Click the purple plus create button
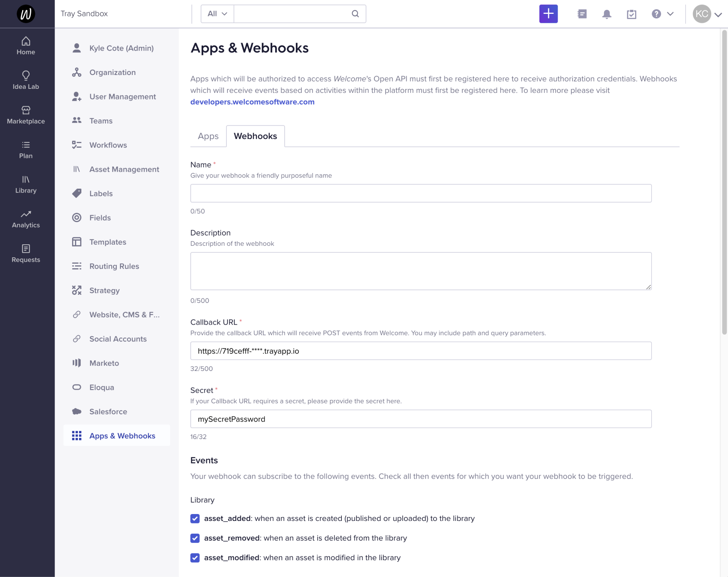 pos(548,14)
